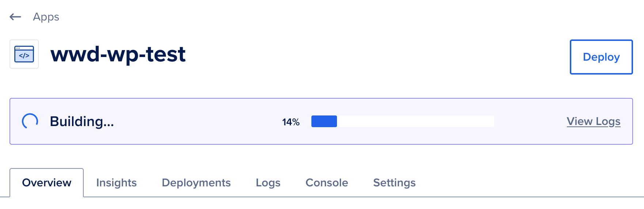Viewport: 644px width, 209px height.
Task: Click the angle-bracket code symbol in app icon
Action: coord(24,56)
